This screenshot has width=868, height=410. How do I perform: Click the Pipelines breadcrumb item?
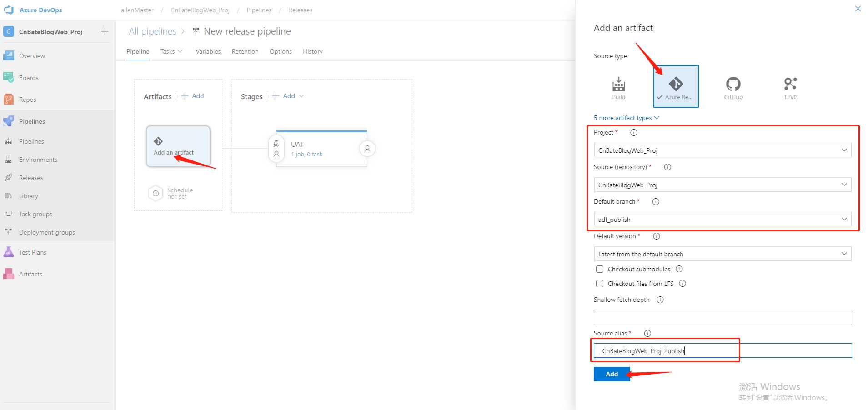coord(259,10)
